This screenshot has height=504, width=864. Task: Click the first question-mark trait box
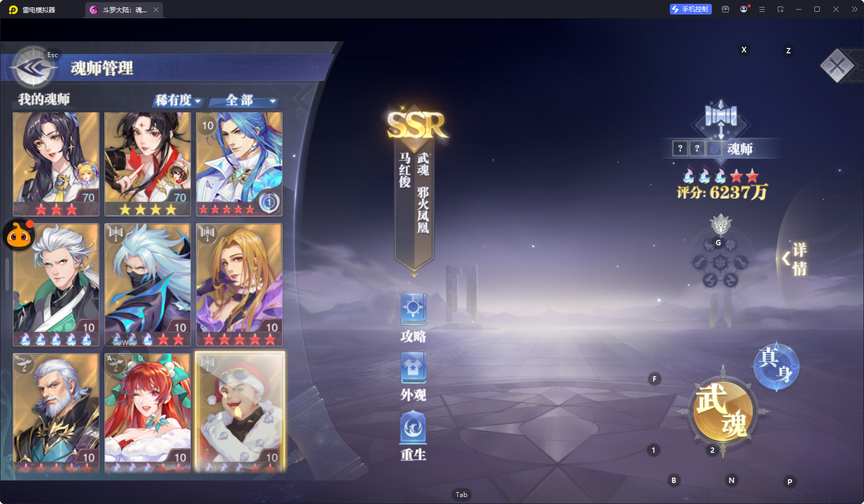[x=680, y=148]
